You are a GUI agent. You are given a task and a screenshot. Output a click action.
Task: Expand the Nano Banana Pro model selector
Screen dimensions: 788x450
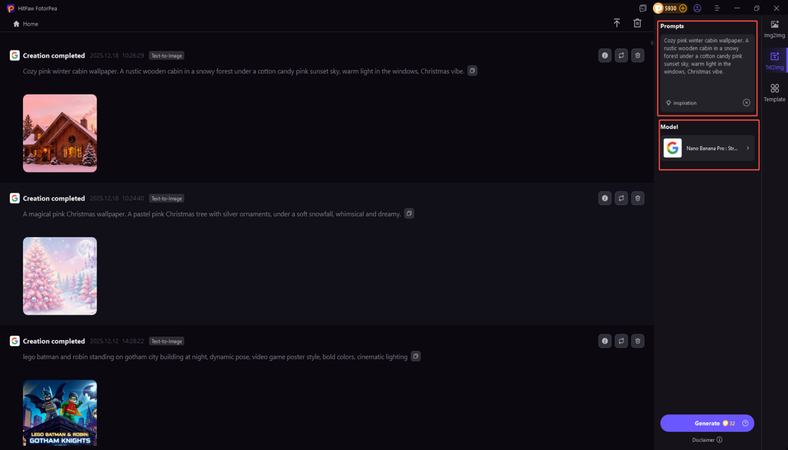(708, 148)
